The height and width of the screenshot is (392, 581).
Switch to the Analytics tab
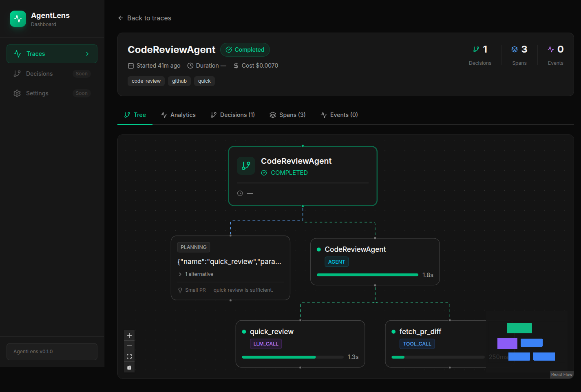pyautogui.click(x=178, y=115)
